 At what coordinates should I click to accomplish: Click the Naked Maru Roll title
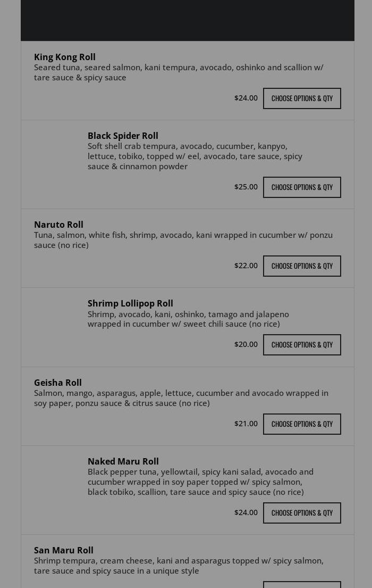(x=123, y=461)
